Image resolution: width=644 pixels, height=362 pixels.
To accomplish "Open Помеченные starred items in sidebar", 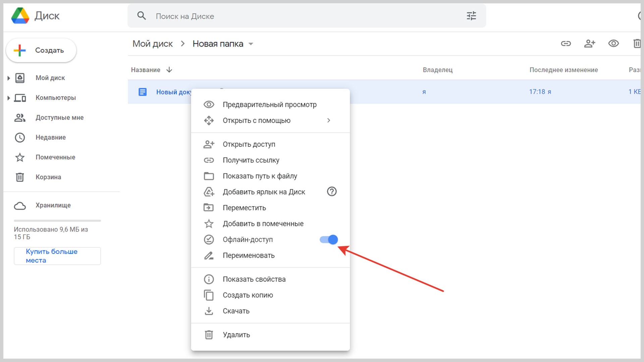I will [x=55, y=157].
